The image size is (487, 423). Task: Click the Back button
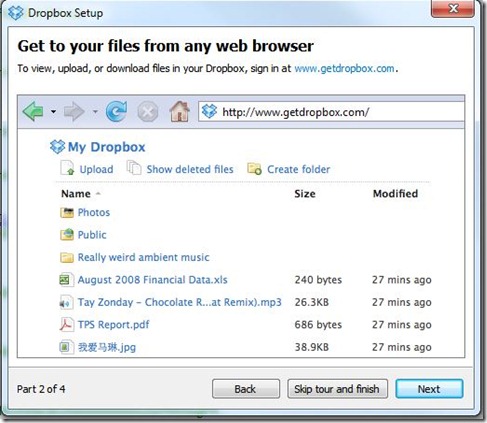click(x=246, y=389)
